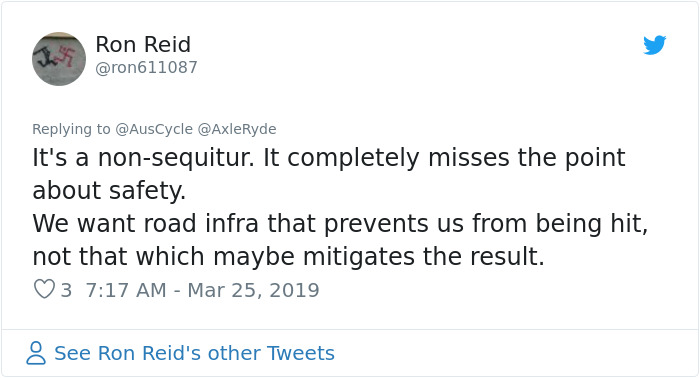Viewport: 700px width, 378px height.
Task: Like the tweet with the heart icon
Action: tap(44, 289)
